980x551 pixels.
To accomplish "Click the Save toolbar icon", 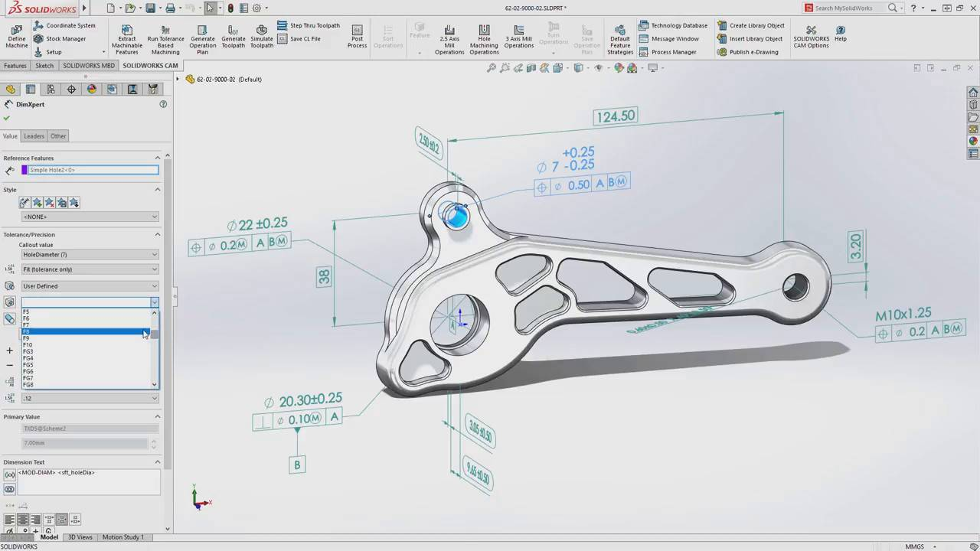I will [x=151, y=8].
